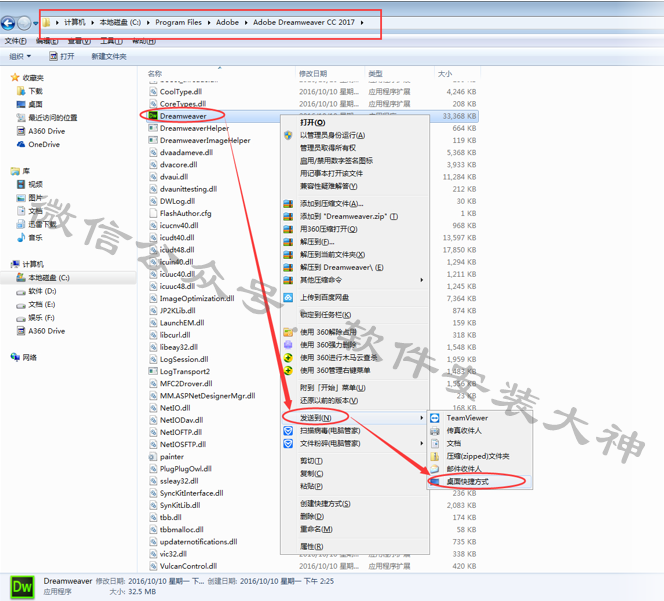Open the recent locations dropdown beside Forward

[36, 23]
